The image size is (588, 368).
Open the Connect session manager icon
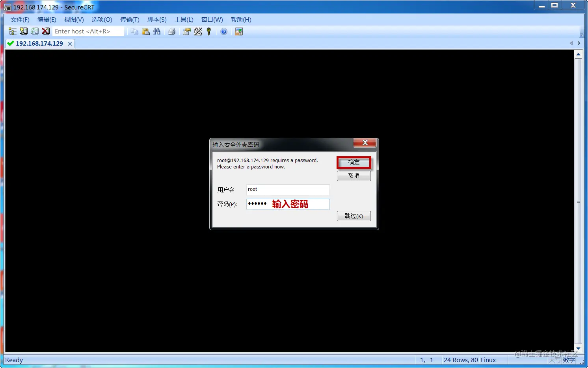click(13, 31)
